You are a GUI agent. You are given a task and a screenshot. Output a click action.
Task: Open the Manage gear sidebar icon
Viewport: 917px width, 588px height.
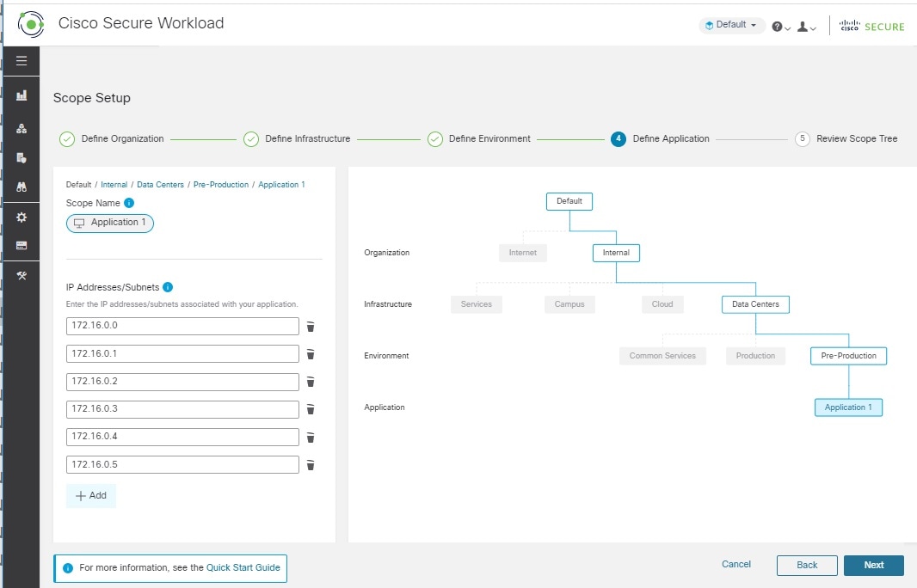tap(22, 217)
